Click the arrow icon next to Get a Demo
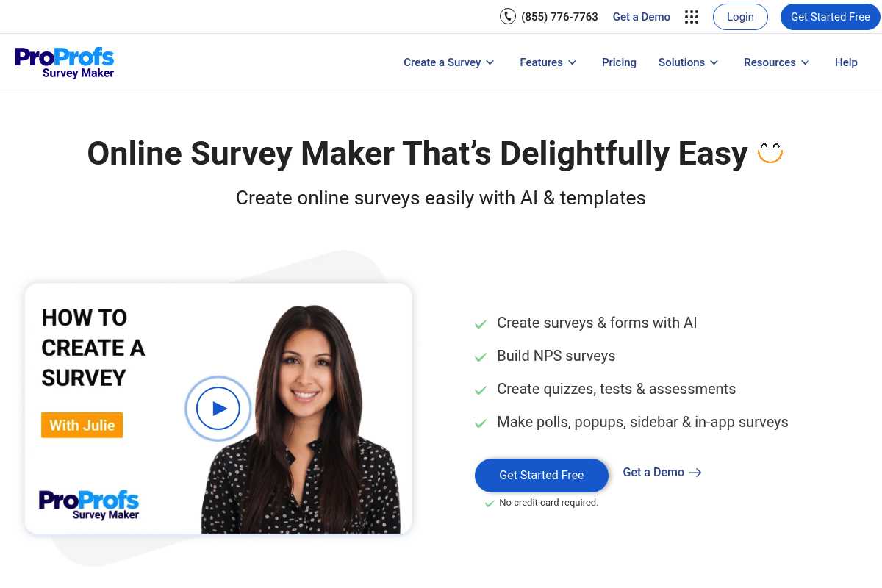 point(695,473)
